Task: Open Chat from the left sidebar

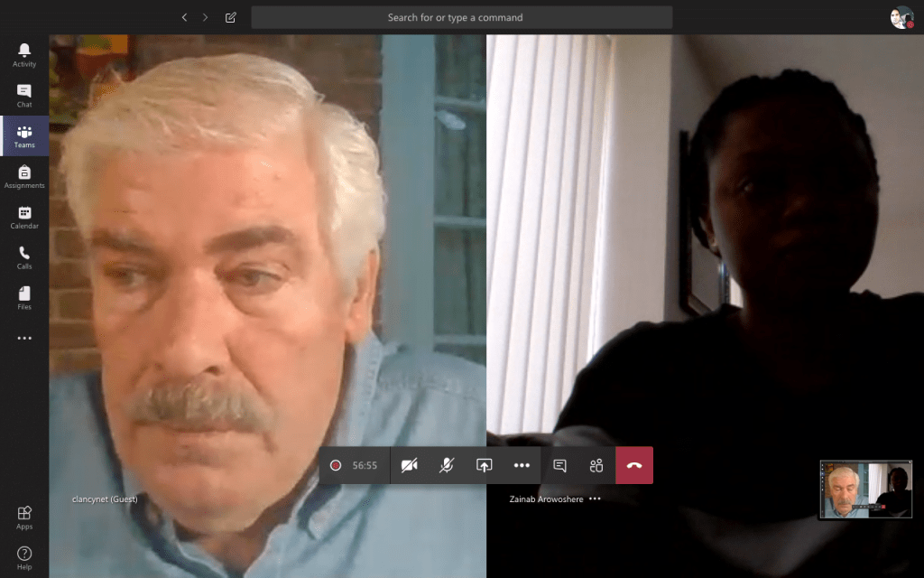Action: coord(24,95)
